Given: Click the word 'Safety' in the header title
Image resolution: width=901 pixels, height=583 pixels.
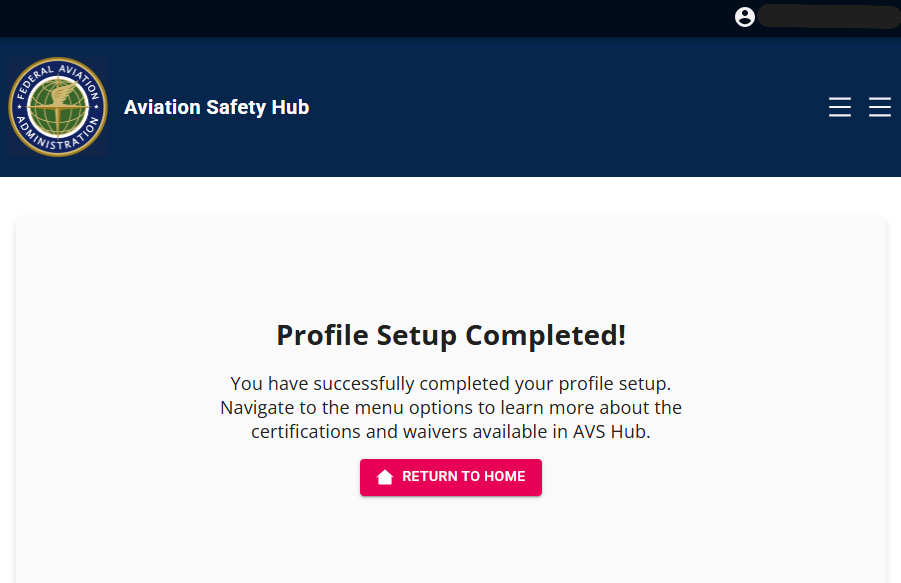Looking at the screenshot, I should (238, 107).
